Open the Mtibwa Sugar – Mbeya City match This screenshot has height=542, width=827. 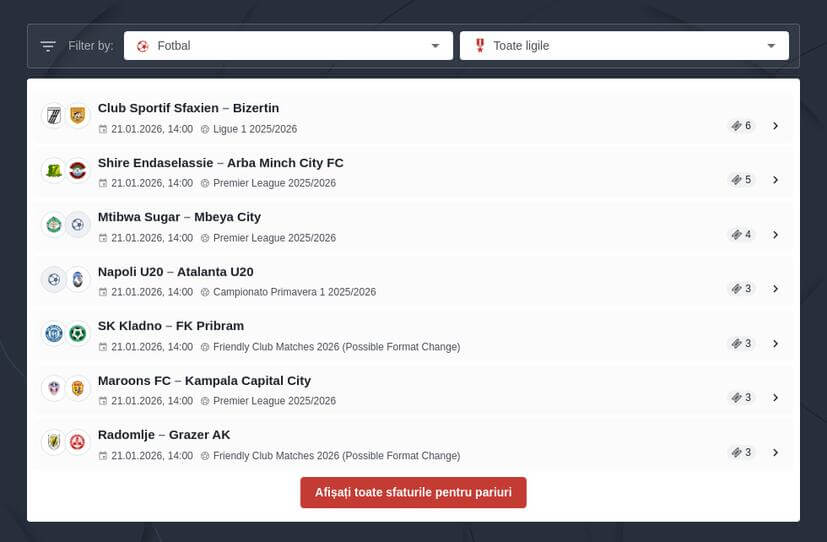(x=179, y=217)
